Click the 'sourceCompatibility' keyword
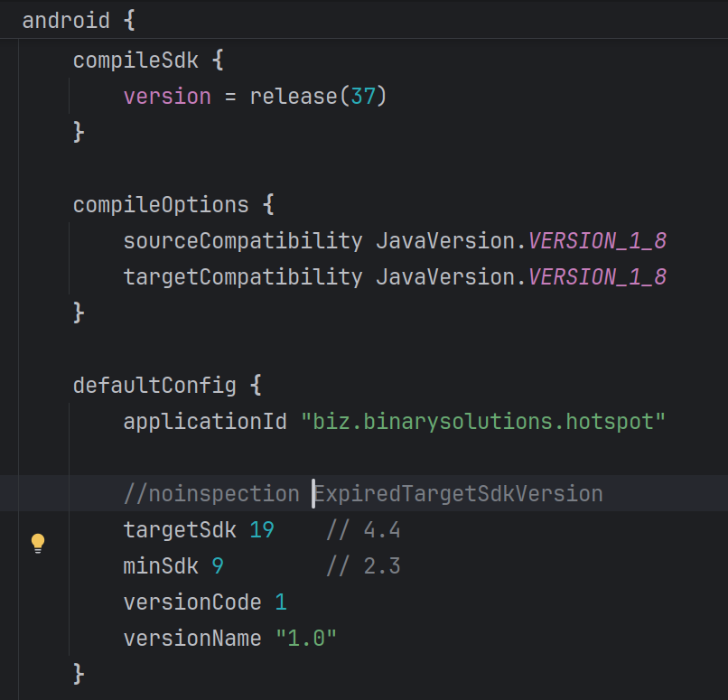This screenshot has height=700, width=728. click(x=243, y=241)
